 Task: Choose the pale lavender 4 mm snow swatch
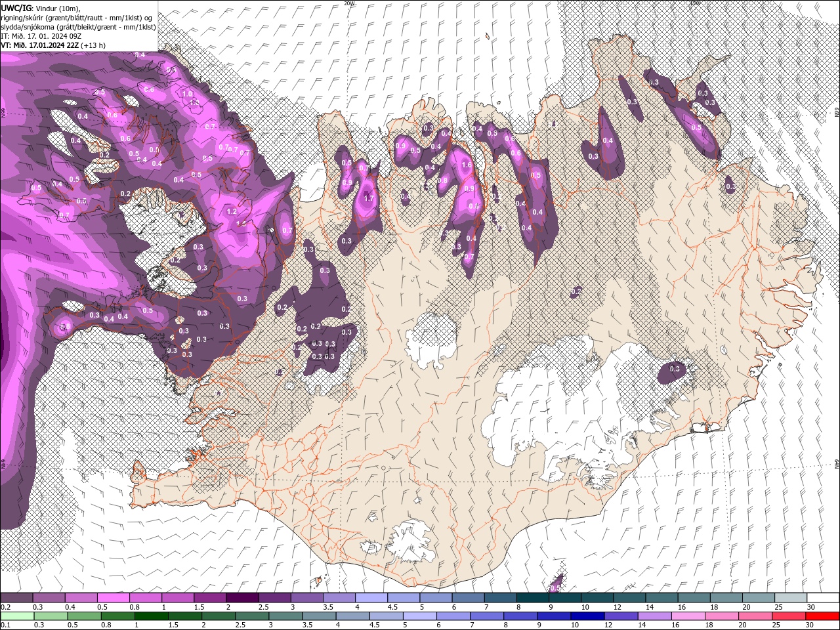(x=370, y=598)
